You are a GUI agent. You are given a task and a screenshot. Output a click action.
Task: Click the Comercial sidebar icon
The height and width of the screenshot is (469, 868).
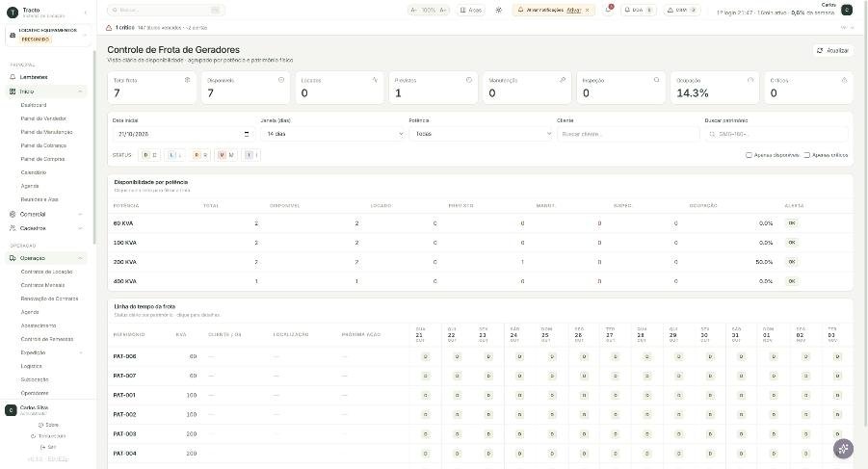[x=13, y=214]
